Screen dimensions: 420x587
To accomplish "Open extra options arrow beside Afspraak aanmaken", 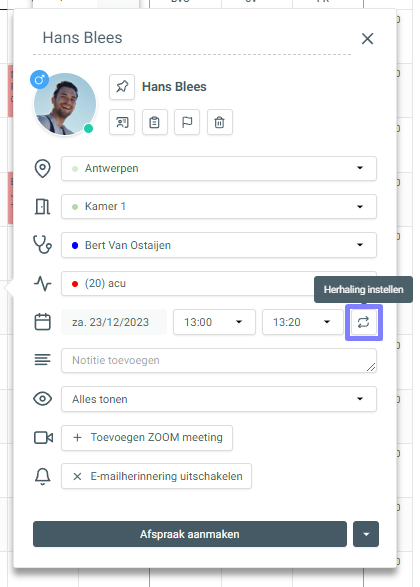I will (x=366, y=534).
